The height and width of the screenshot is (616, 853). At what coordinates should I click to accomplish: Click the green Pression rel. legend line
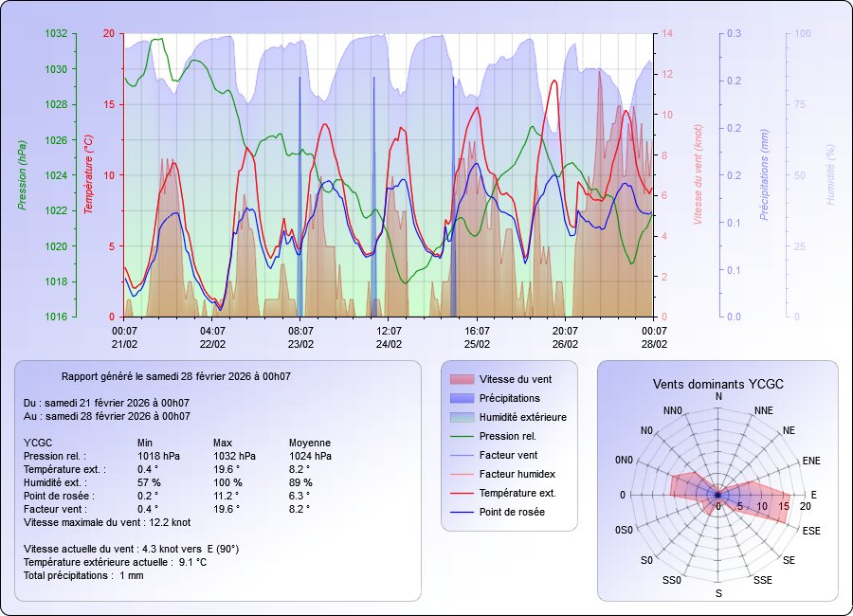[461, 436]
